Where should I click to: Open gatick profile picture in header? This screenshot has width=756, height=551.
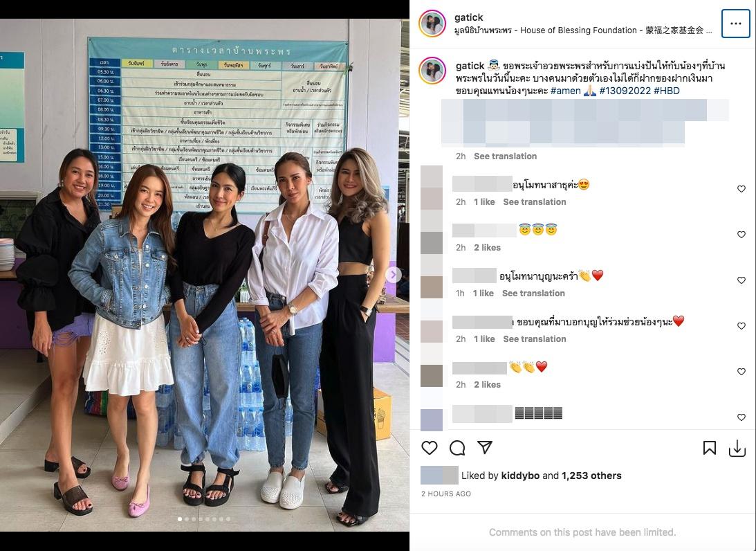pyautogui.click(x=432, y=23)
